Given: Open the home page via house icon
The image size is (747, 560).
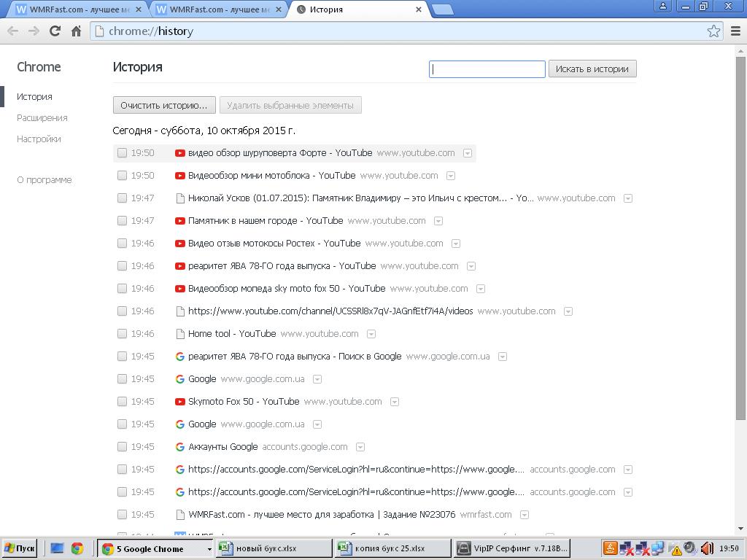Looking at the screenshot, I should [76, 31].
